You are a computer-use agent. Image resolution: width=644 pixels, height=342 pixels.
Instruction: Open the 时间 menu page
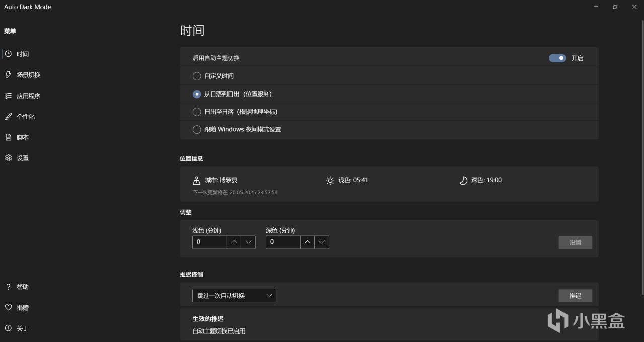[x=23, y=54]
